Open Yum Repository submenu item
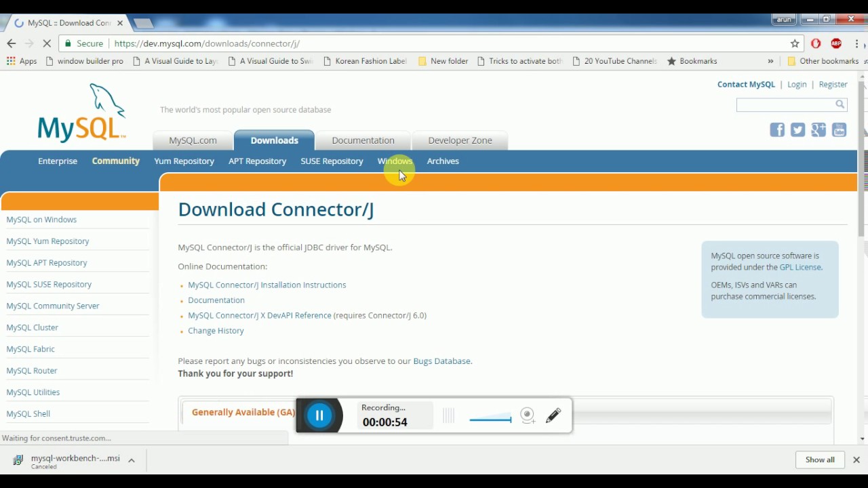Viewport: 868px width, 488px height. pyautogui.click(x=184, y=161)
